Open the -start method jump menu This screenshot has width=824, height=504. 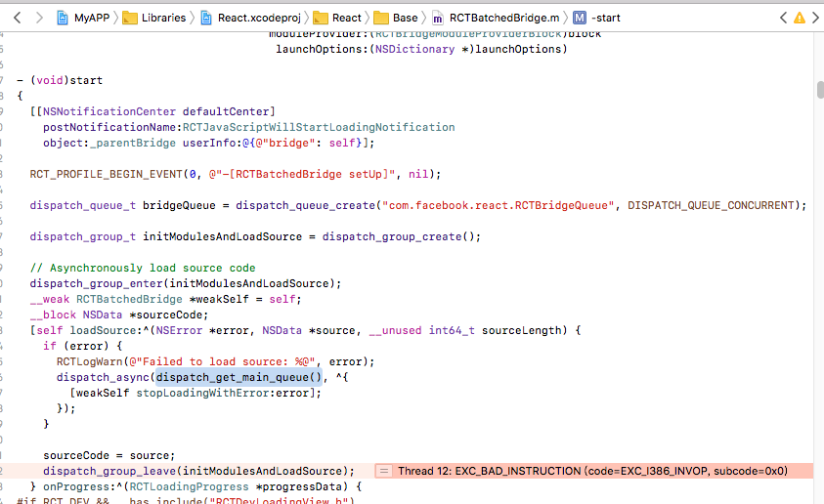605,18
